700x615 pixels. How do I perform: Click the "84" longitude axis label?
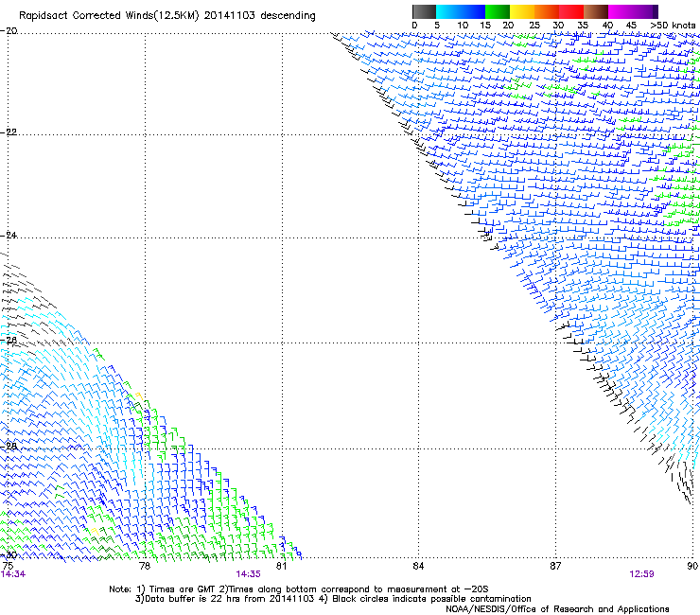(x=418, y=566)
